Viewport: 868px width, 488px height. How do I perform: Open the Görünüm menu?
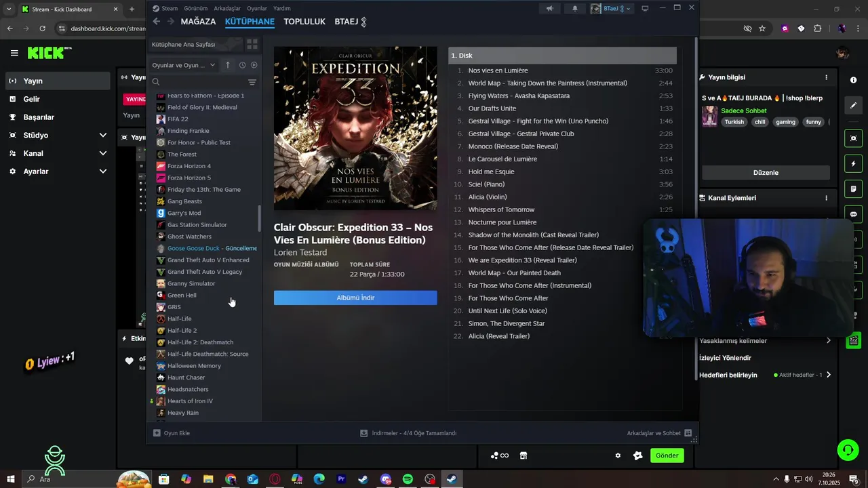point(195,8)
